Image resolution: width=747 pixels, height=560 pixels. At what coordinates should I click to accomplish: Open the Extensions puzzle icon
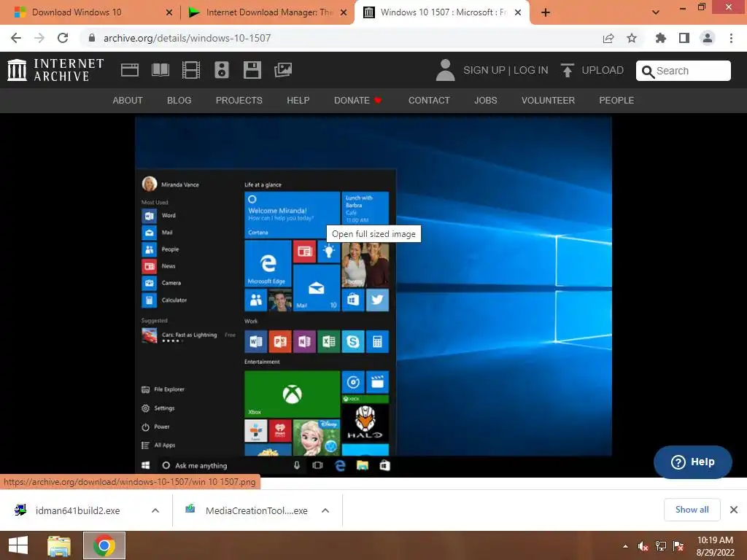661,38
